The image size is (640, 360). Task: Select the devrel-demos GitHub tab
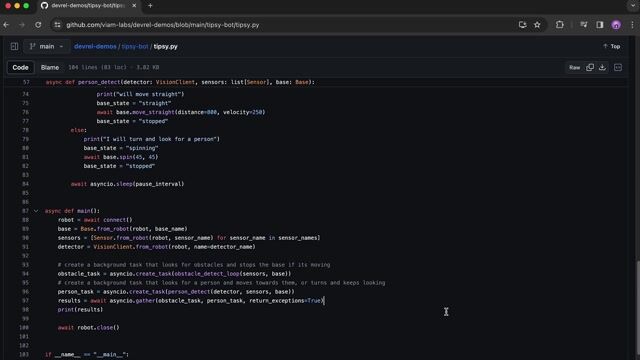pyautogui.click(x=88, y=6)
